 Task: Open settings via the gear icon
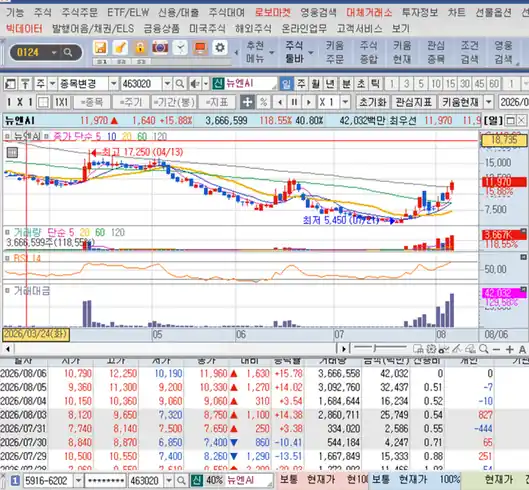coord(220,48)
